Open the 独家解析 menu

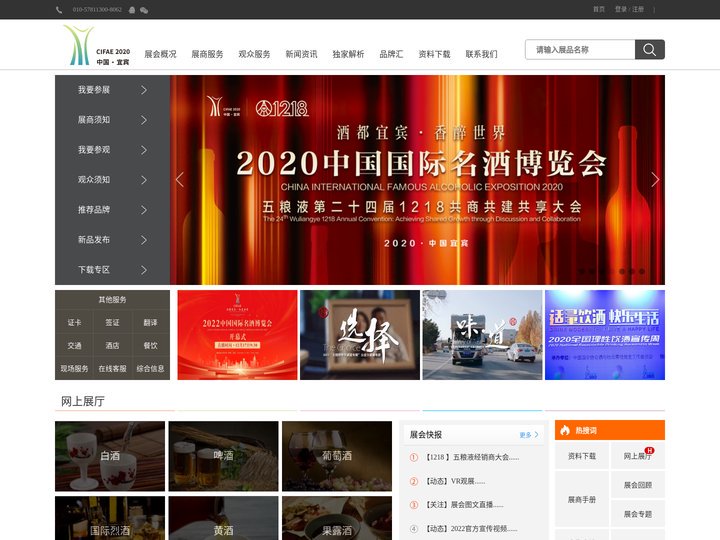(x=348, y=54)
